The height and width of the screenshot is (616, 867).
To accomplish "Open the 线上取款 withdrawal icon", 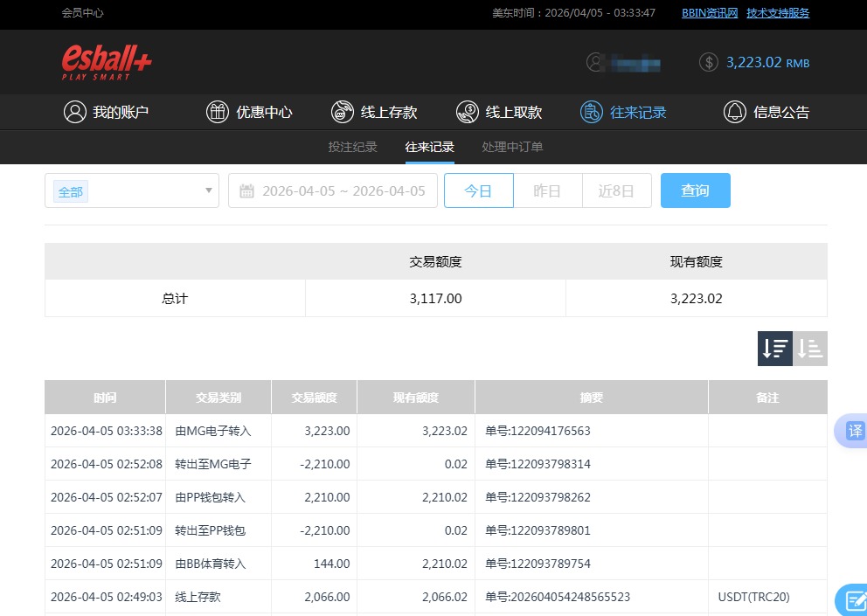I will pyautogui.click(x=468, y=112).
